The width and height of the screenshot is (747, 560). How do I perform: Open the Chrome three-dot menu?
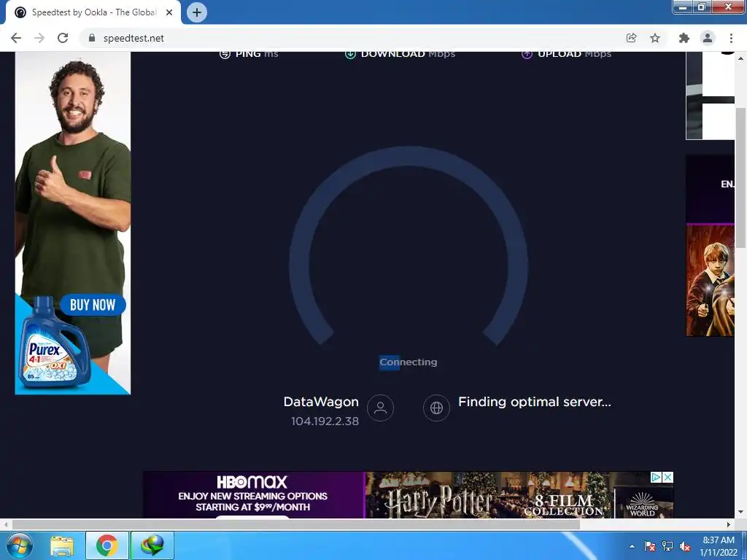(x=731, y=38)
